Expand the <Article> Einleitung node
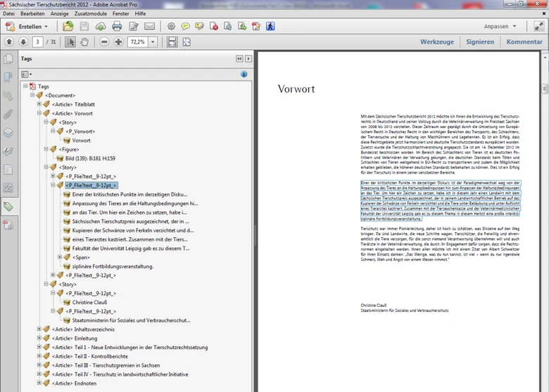 click(x=39, y=338)
